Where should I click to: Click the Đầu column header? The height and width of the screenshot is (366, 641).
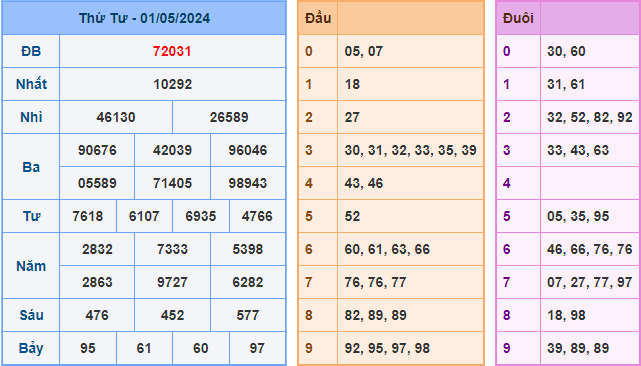318,18
